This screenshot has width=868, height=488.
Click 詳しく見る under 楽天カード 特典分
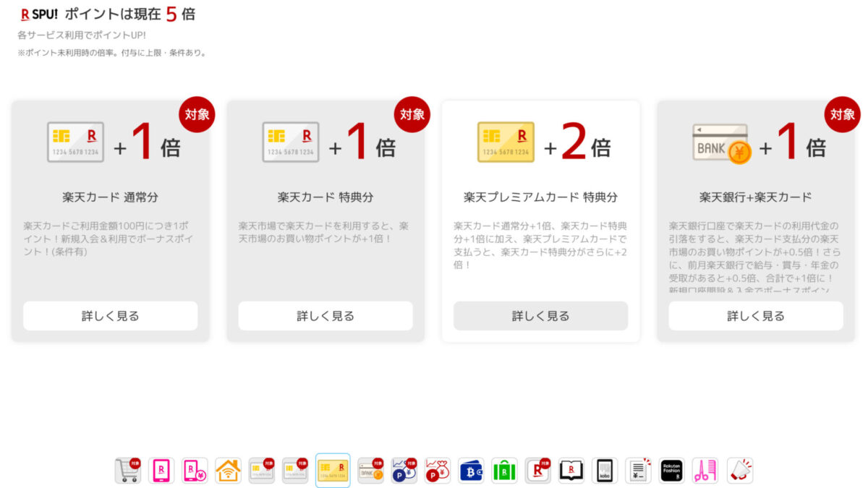click(x=325, y=316)
